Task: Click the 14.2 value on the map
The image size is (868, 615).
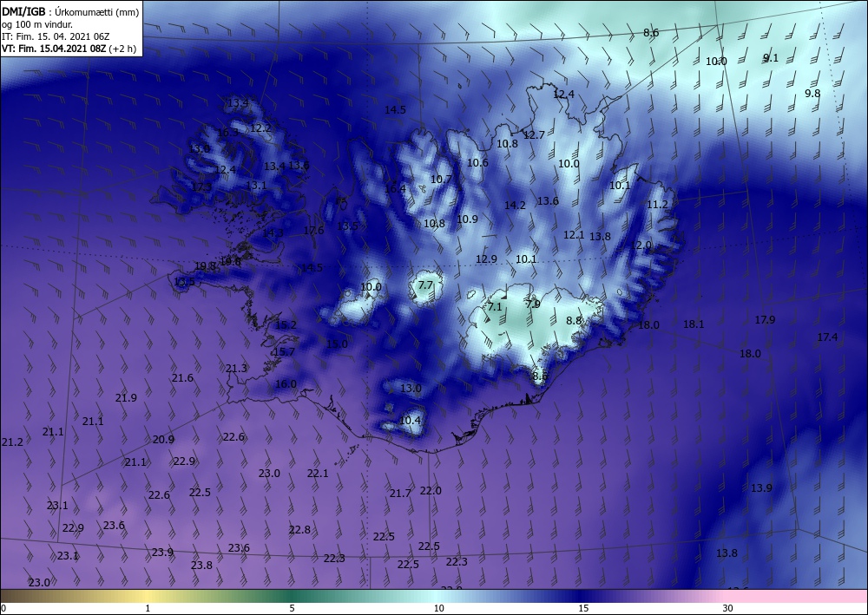Action: (x=515, y=206)
